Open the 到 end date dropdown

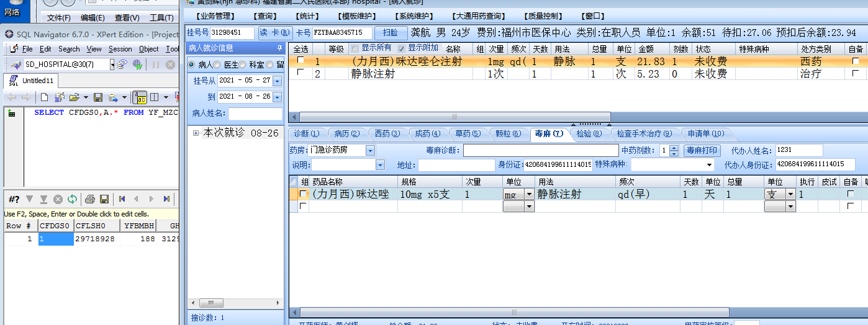click(277, 97)
